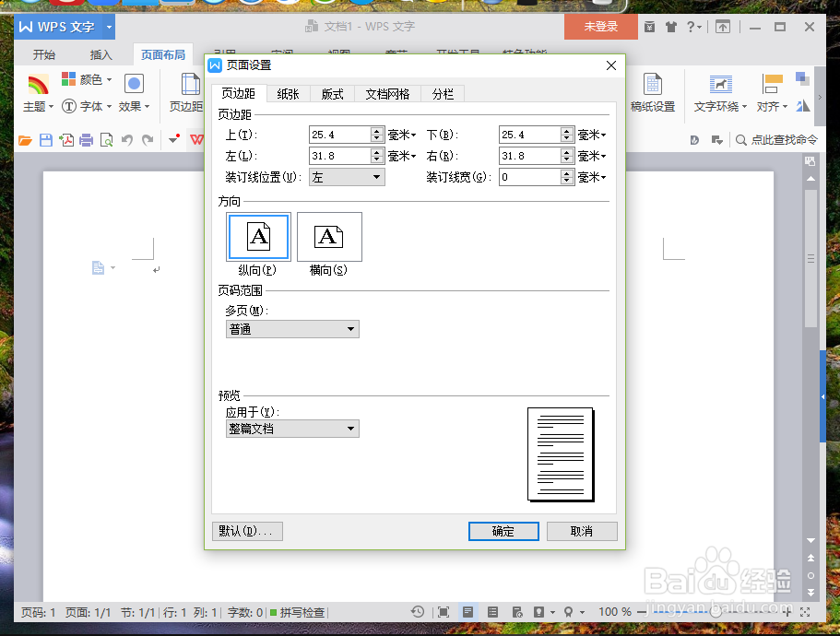Export to PDF using the toolbar icon
The height and width of the screenshot is (636, 840).
(x=66, y=140)
